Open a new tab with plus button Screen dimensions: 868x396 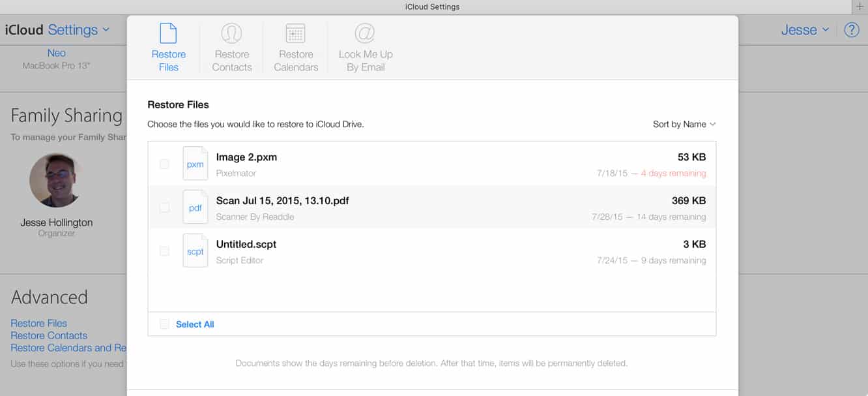tap(860, 7)
